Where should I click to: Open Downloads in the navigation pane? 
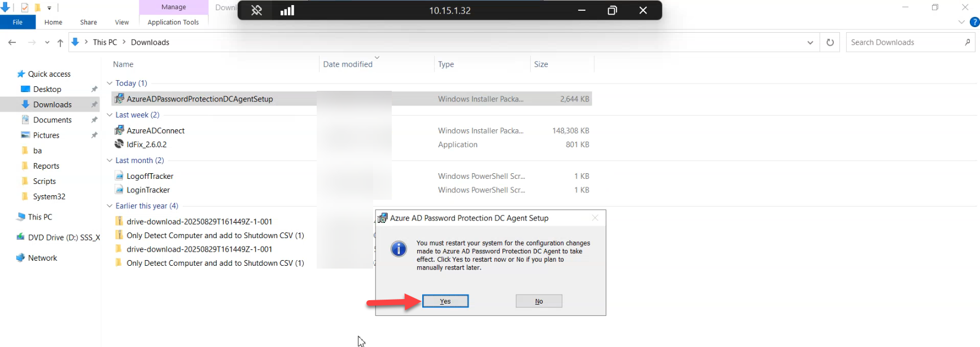[52, 104]
